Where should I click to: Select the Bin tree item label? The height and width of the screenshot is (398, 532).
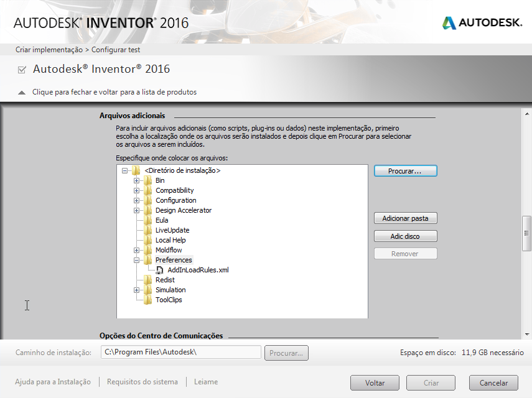pos(160,180)
